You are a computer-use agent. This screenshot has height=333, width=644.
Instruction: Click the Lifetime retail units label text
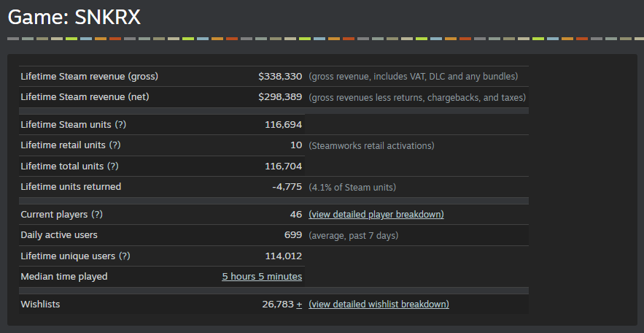(x=63, y=145)
